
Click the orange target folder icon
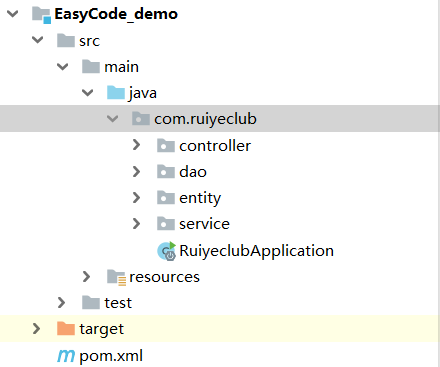pyautogui.click(x=66, y=329)
